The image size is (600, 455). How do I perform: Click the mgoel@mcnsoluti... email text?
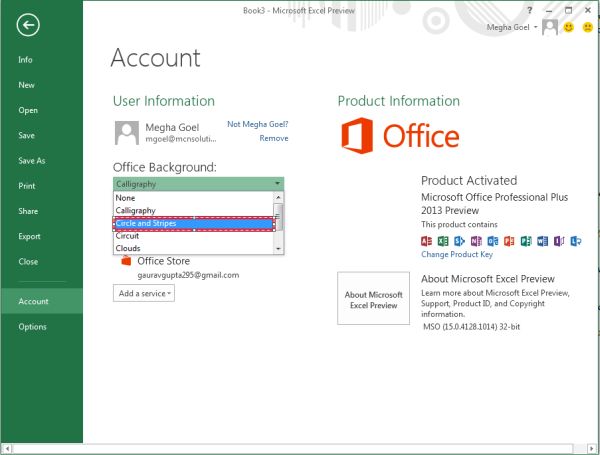(x=181, y=139)
